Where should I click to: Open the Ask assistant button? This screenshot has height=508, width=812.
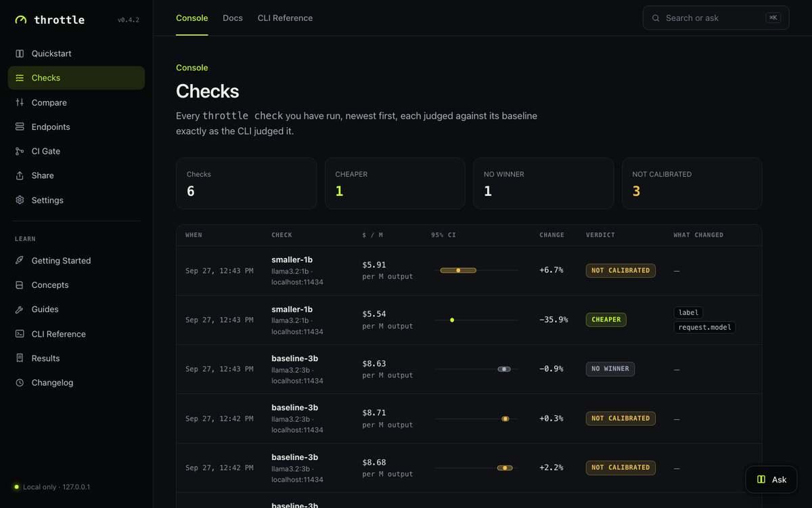coord(771,480)
